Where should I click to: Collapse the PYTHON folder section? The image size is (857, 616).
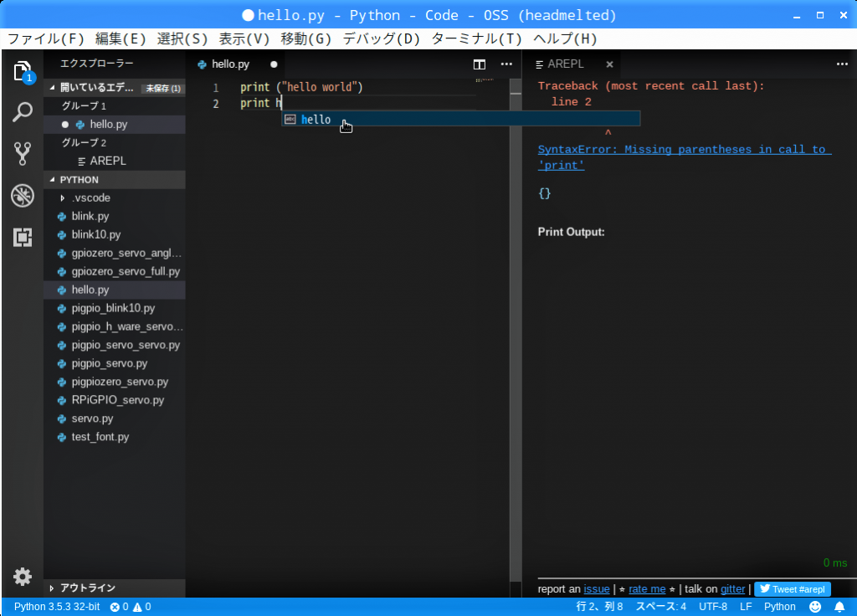click(x=53, y=180)
